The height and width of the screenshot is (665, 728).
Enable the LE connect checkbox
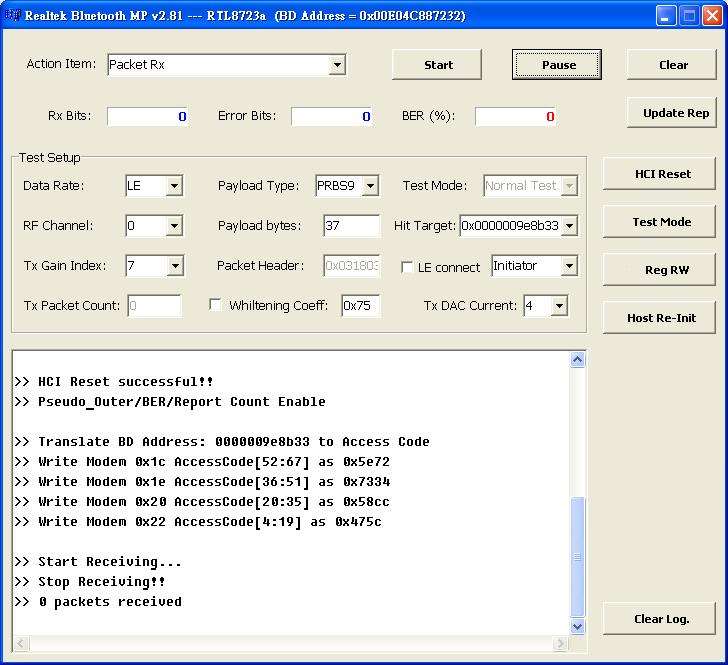pyautogui.click(x=407, y=267)
